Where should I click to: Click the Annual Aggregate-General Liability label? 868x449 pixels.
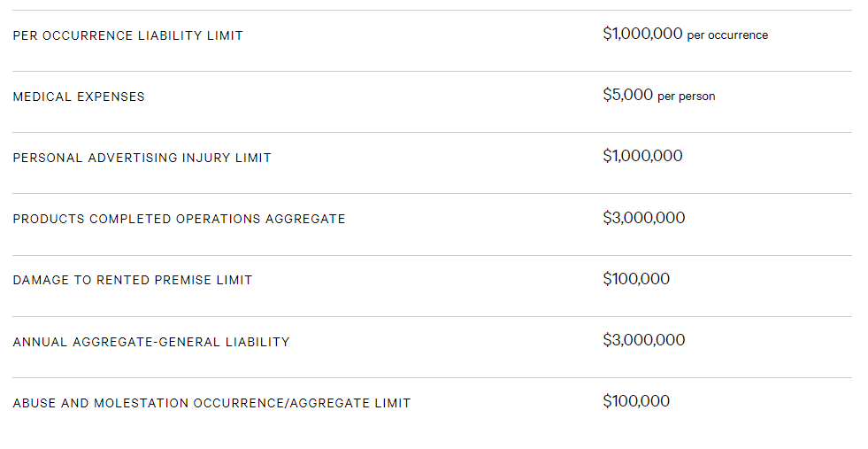(151, 342)
